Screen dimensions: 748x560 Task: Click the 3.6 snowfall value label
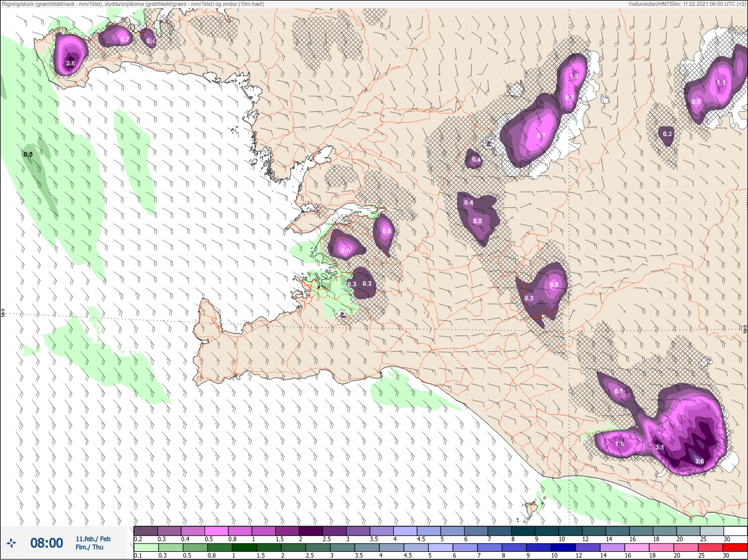(x=699, y=461)
